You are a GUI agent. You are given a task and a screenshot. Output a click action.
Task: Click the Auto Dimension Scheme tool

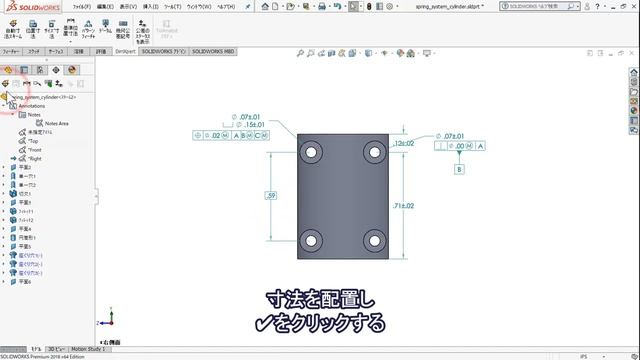point(13,29)
